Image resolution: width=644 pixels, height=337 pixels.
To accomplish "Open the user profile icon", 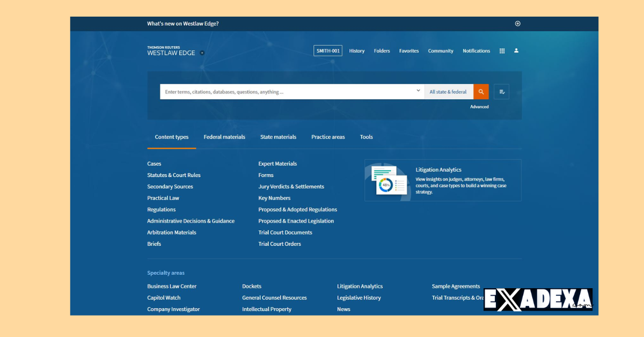I will (x=516, y=50).
